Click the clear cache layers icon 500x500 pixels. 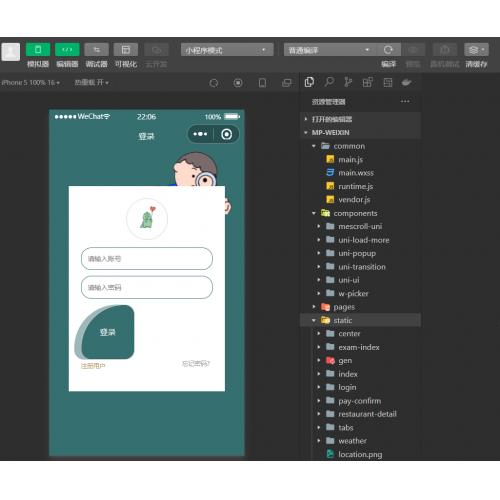(476, 50)
